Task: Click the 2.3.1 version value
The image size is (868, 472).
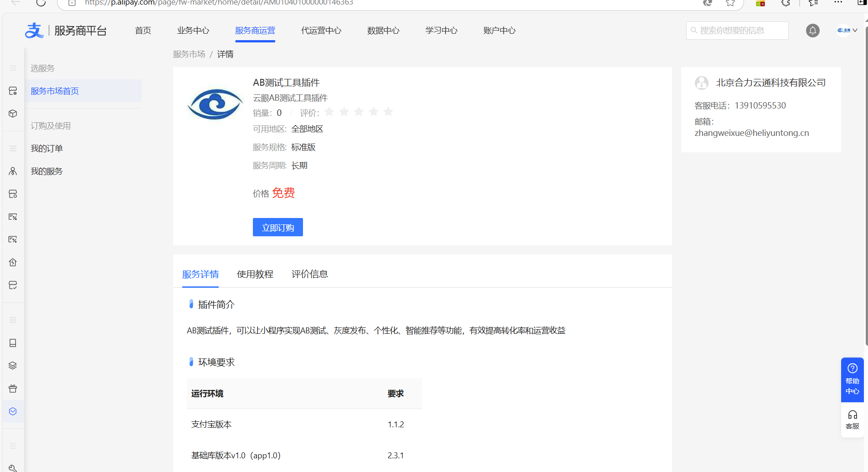Action: coord(396,456)
